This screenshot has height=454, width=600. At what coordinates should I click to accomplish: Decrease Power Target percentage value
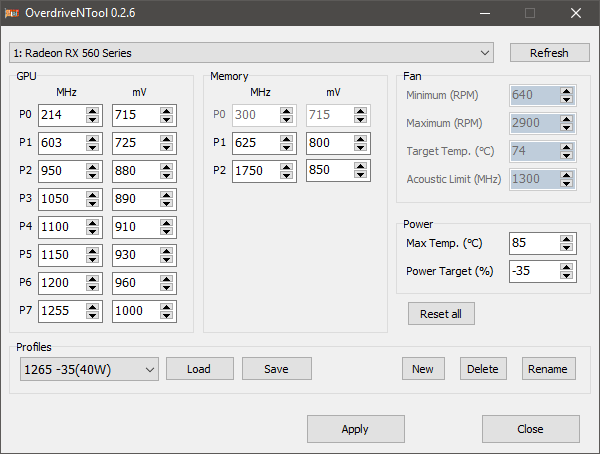coord(566,276)
